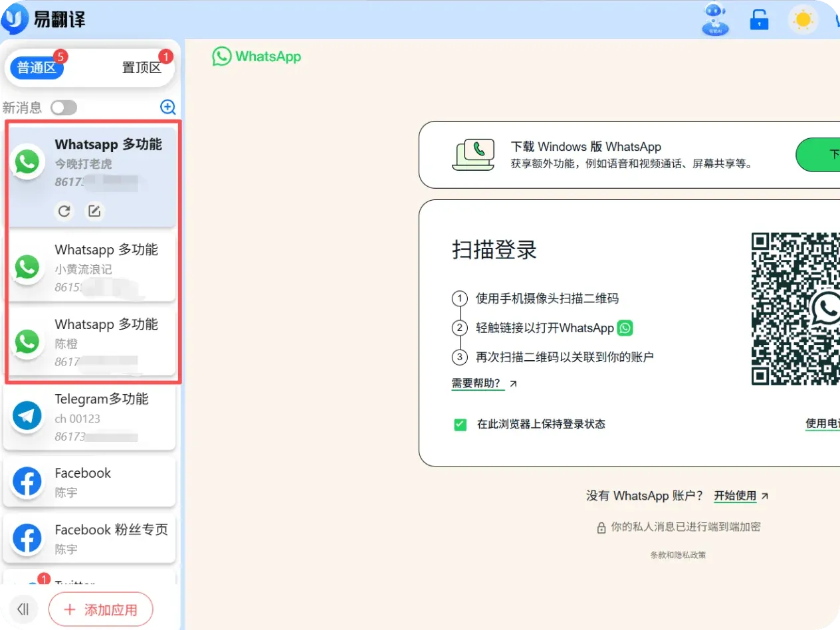Click the 易翻译 logo
The height and width of the screenshot is (630, 840).
click(x=44, y=20)
